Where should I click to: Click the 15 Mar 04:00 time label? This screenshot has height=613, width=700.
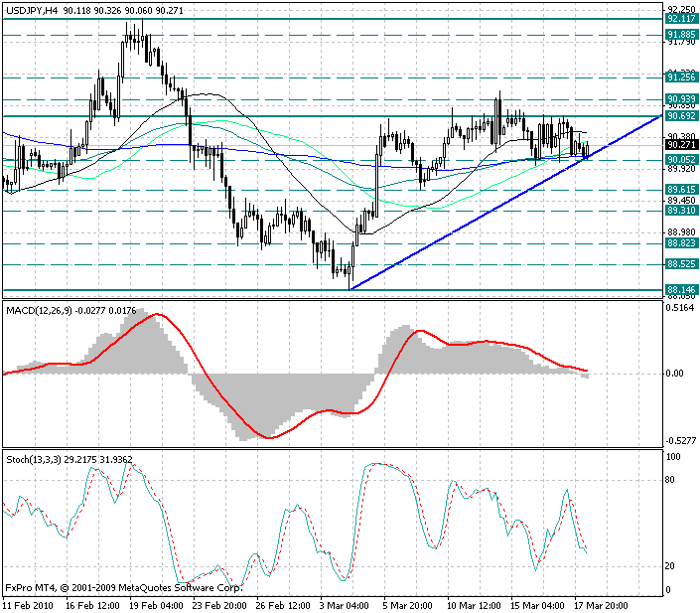tap(537, 606)
